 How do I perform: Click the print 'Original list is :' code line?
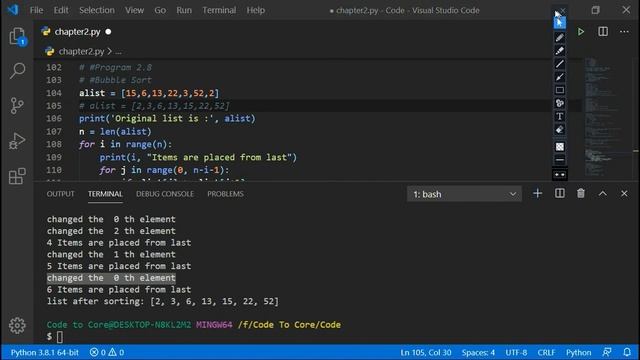click(167, 118)
